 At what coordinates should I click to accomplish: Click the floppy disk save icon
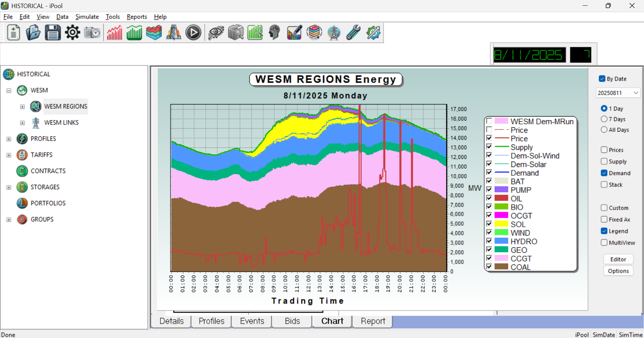click(x=53, y=33)
